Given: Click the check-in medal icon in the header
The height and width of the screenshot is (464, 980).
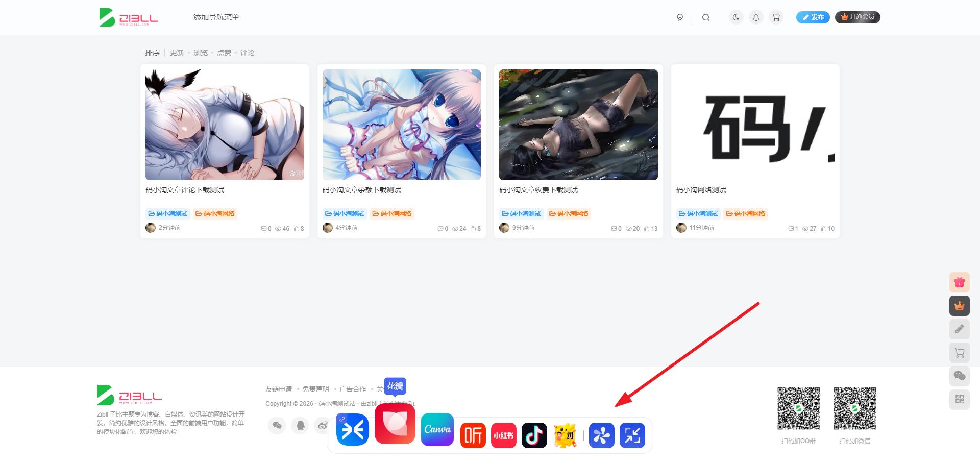Looking at the screenshot, I should point(680,17).
